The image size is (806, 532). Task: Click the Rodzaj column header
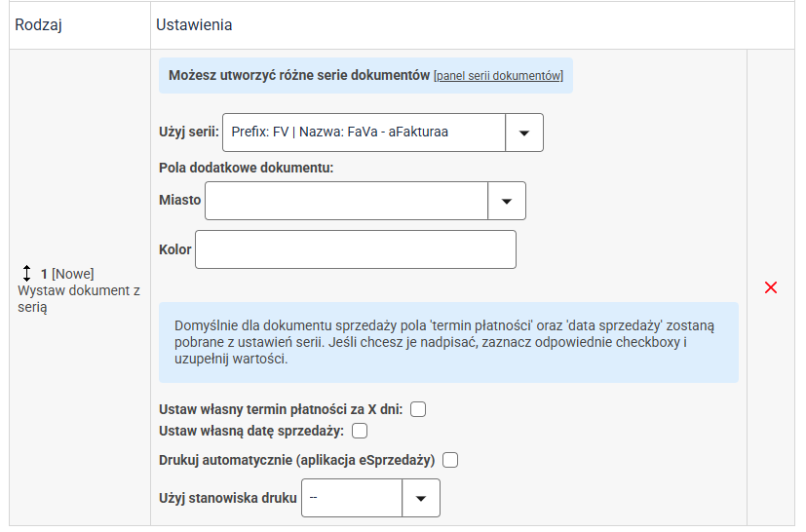tap(39, 25)
